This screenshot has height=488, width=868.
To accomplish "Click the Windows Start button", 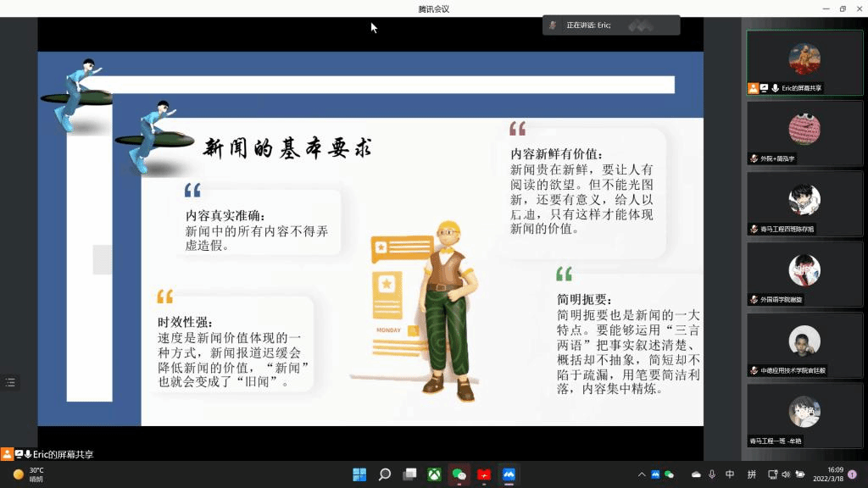I will tap(359, 474).
